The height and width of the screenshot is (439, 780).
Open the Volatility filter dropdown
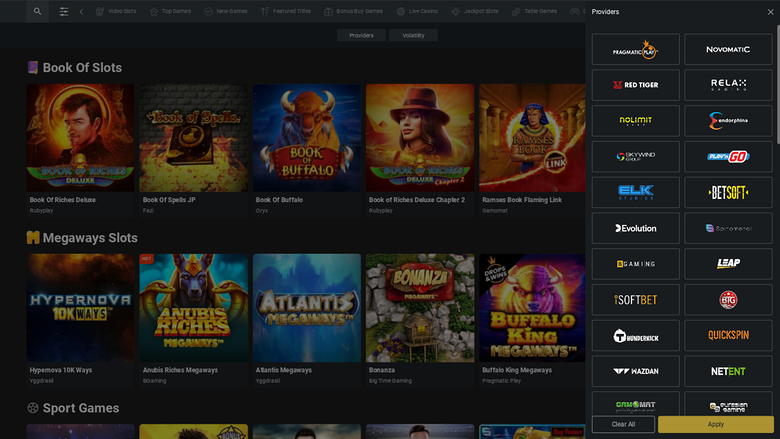pyautogui.click(x=414, y=35)
